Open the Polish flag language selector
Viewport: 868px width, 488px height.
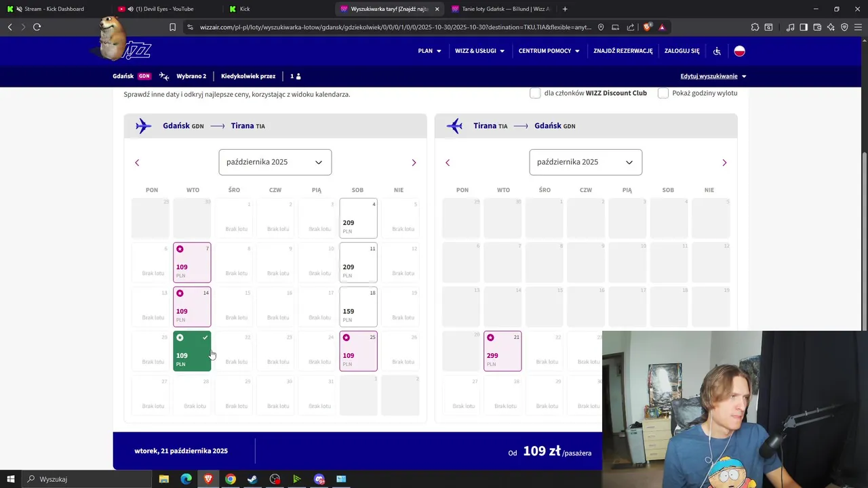(x=740, y=51)
